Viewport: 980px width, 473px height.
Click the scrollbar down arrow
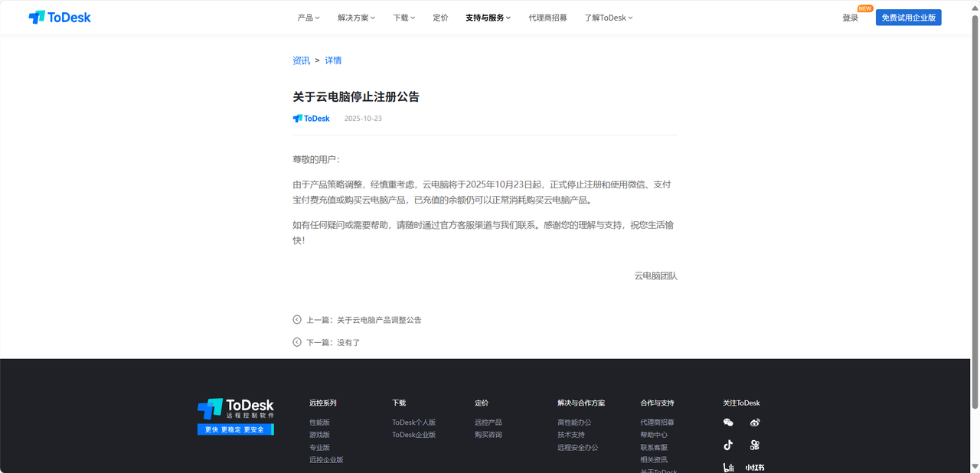[x=975, y=468]
